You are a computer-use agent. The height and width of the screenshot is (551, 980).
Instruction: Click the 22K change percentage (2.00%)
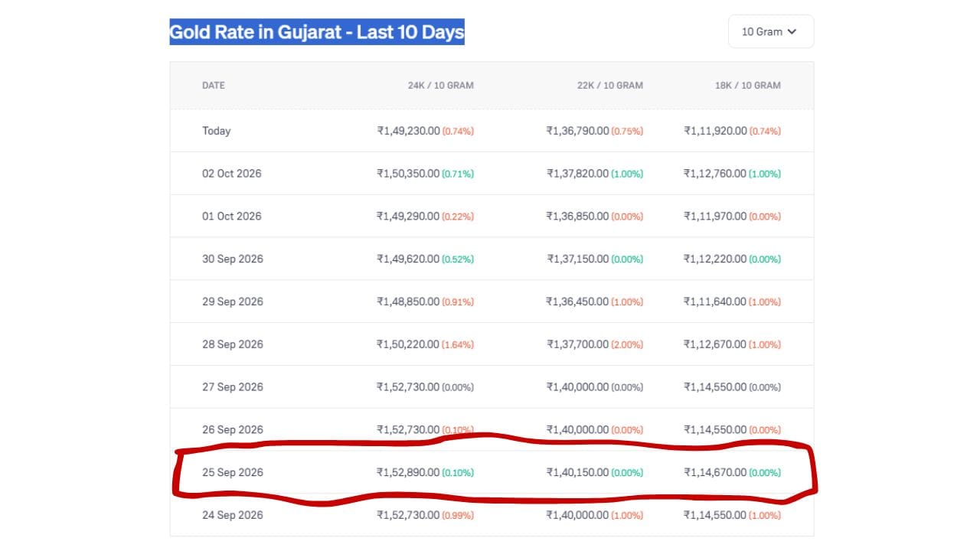click(x=627, y=345)
